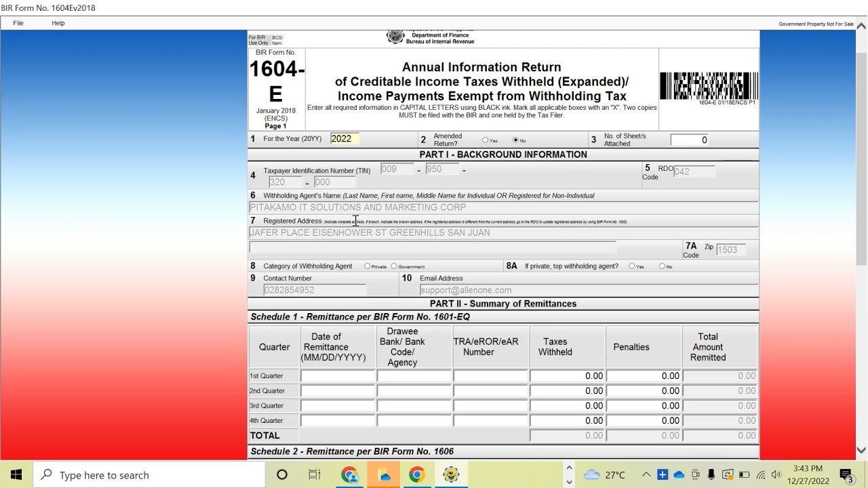
Task: Click the 'PART II - Summary of Remittances' heading
Action: (x=503, y=304)
